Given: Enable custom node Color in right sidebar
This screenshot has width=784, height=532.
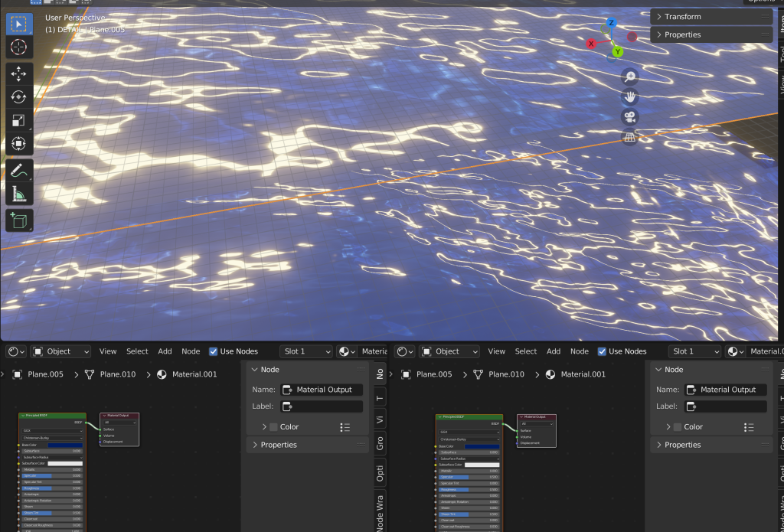Looking at the screenshot, I should coord(678,427).
